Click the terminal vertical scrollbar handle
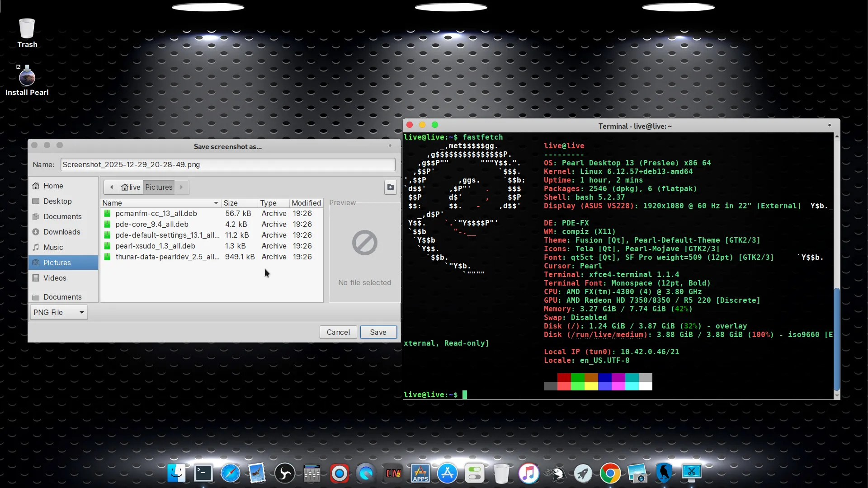Image resolution: width=868 pixels, height=488 pixels. (836, 339)
